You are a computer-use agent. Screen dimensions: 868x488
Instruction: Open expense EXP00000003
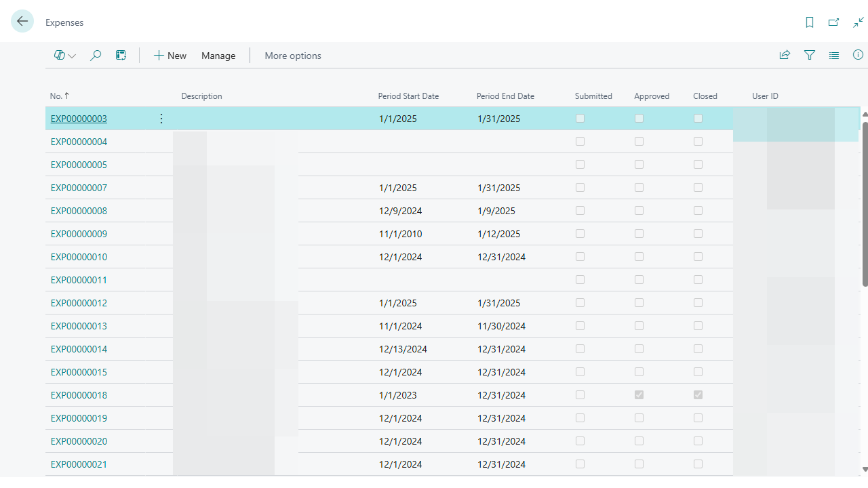79,119
